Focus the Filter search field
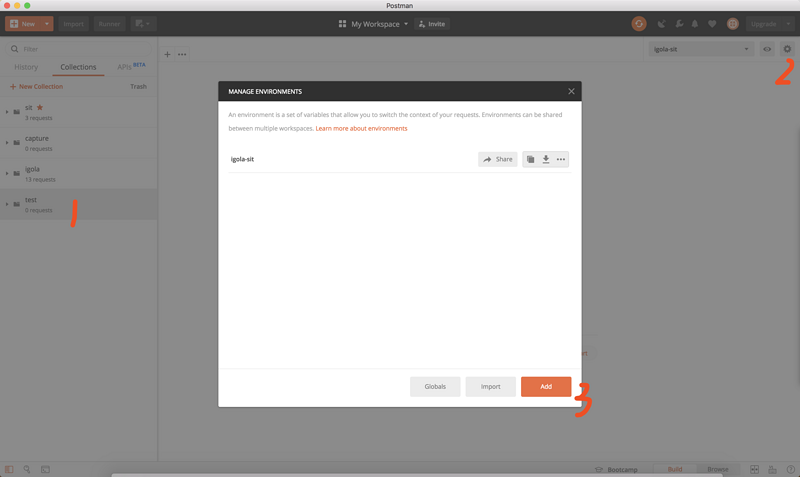 (79, 49)
